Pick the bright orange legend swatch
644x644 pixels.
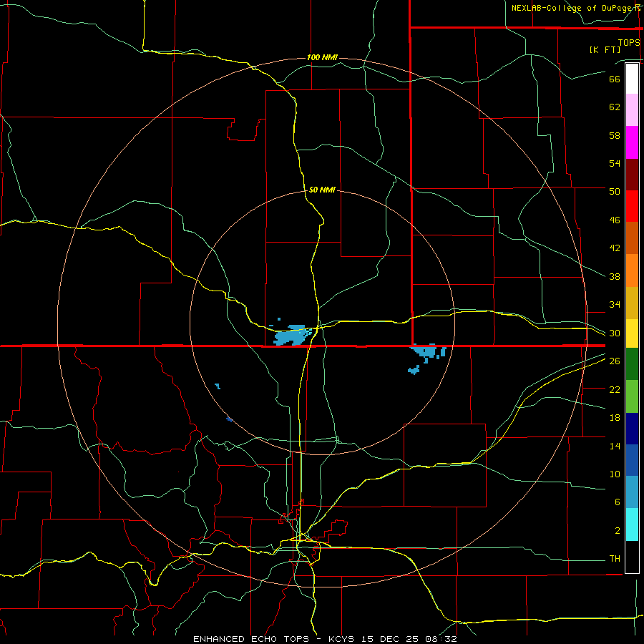pyautogui.click(x=632, y=270)
